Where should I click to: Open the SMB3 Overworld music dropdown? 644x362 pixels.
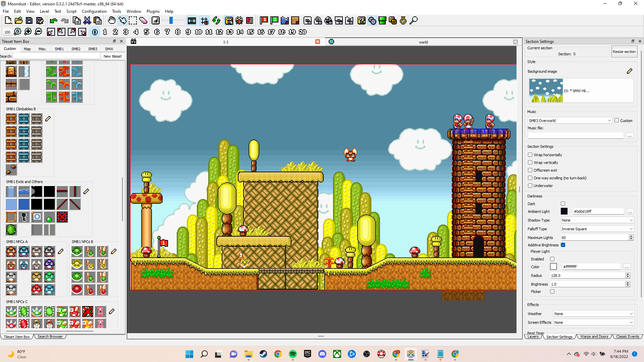(x=570, y=121)
